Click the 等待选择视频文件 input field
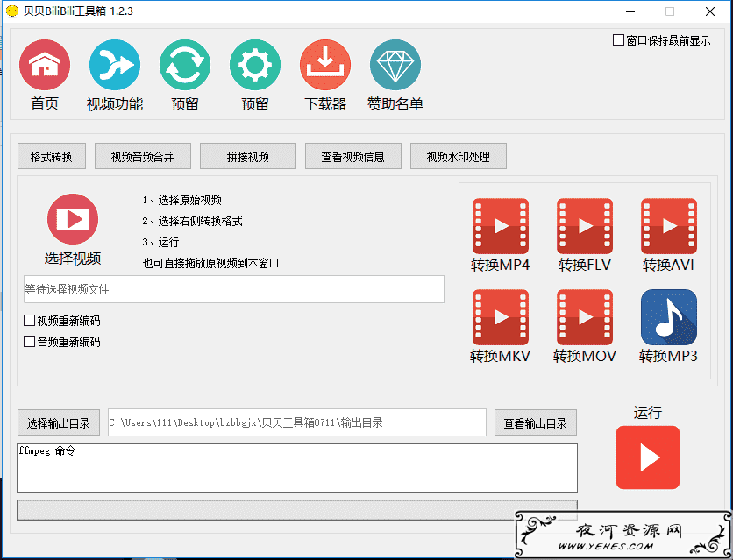 [x=234, y=289]
